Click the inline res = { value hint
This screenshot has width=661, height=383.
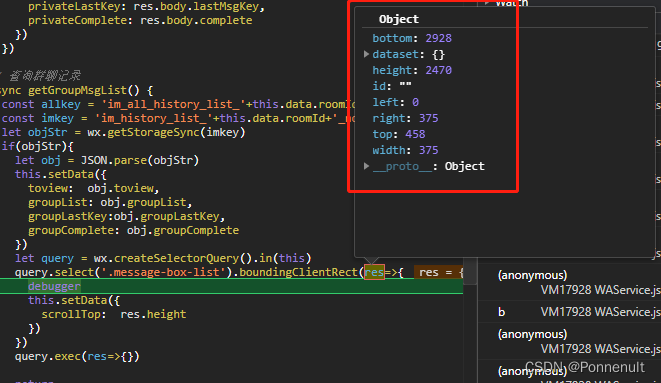[x=440, y=273]
